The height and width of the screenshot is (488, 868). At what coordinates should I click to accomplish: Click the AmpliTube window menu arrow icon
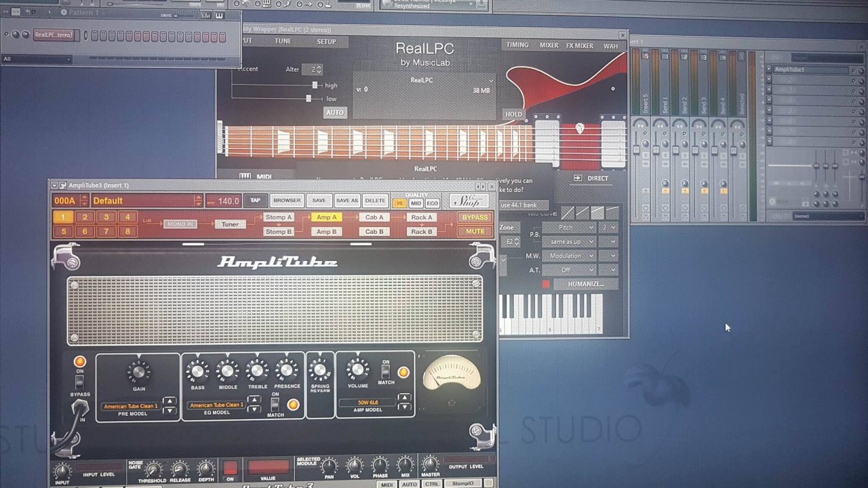[x=54, y=186]
